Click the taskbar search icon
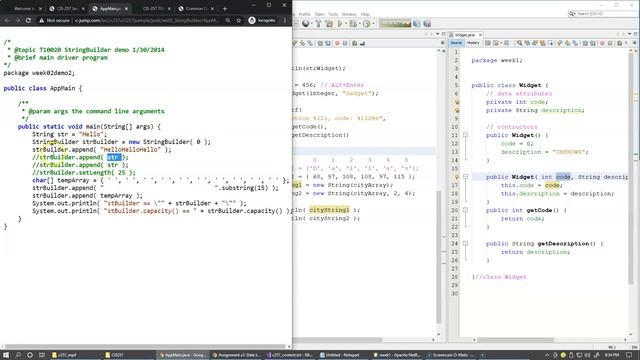Viewport: 640px width, 360px height. 18,355
